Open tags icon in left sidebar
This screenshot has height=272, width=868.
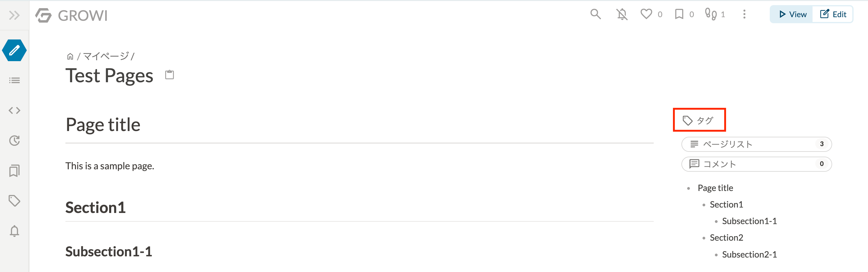(x=14, y=201)
